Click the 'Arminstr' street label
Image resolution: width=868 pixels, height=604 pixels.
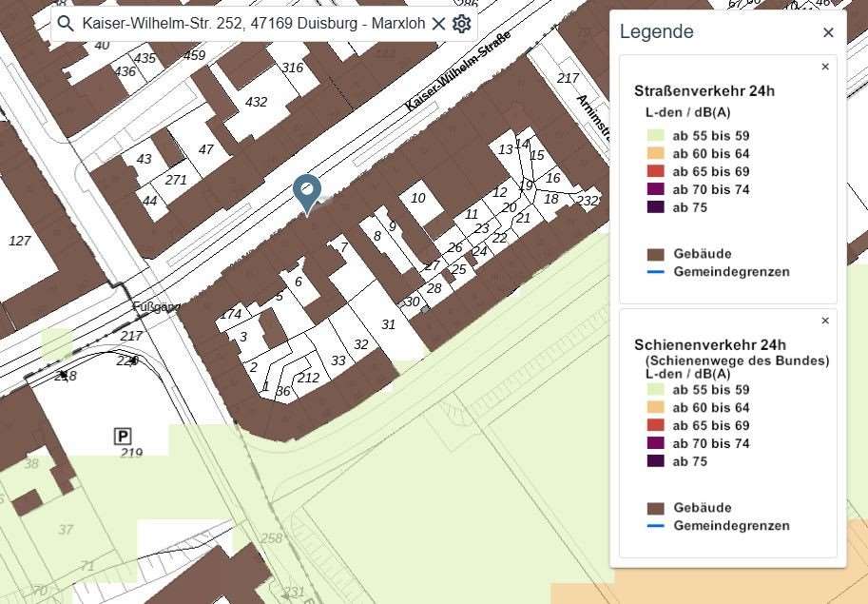pyautogui.click(x=593, y=118)
